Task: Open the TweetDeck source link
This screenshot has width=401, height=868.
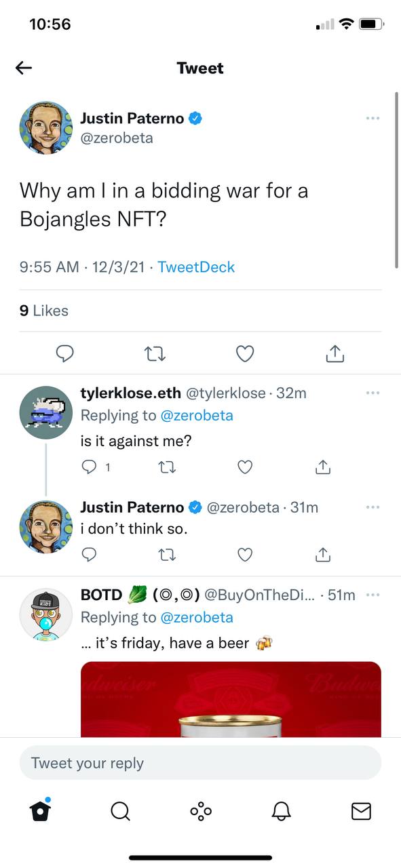Action: 196,267
